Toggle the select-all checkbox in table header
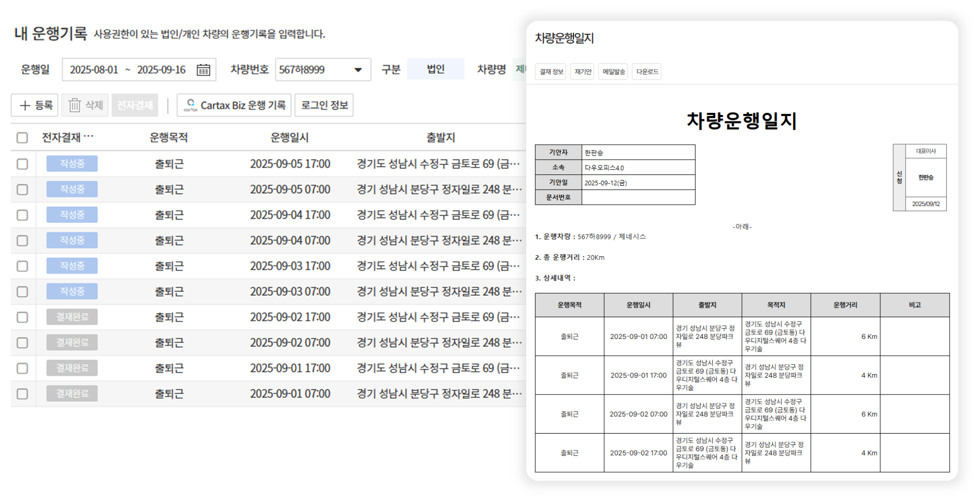The image size is (980, 501). [x=22, y=138]
